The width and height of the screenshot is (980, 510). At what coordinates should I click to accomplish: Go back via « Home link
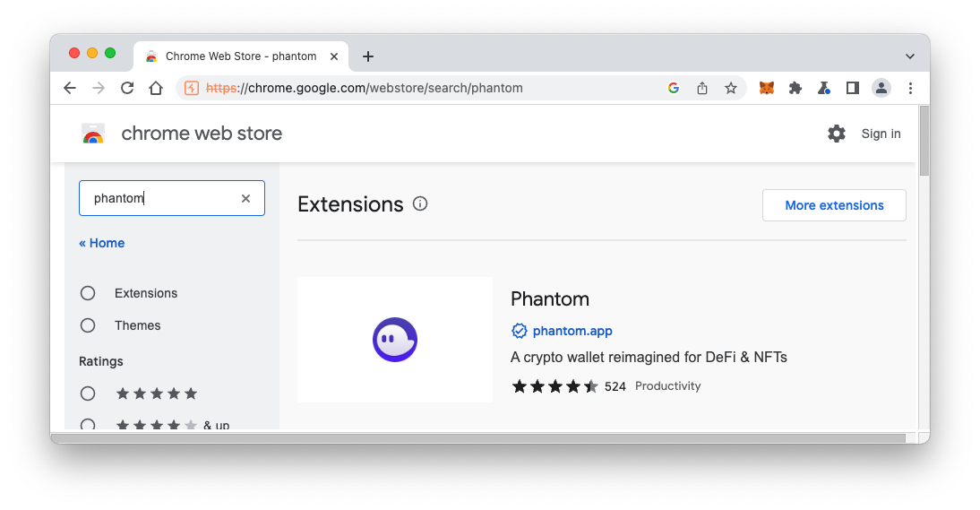(x=102, y=243)
